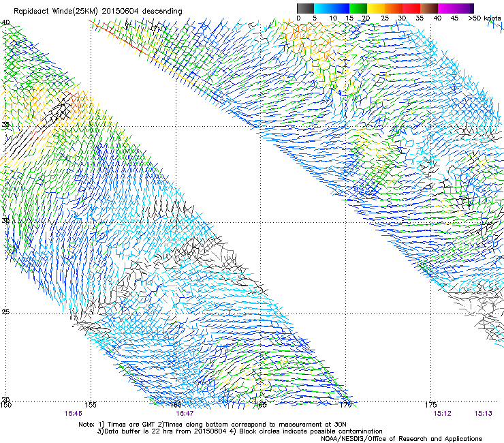The height and width of the screenshot is (443, 504).
Task: Click the longitude axis label '160'
Action: pyautogui.click(x=176, y=405)
